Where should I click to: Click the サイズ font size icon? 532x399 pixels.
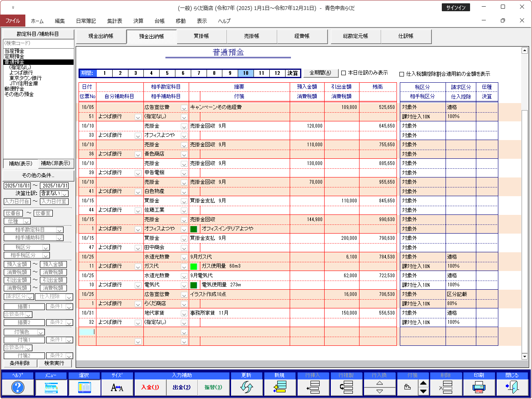point(117,387)
